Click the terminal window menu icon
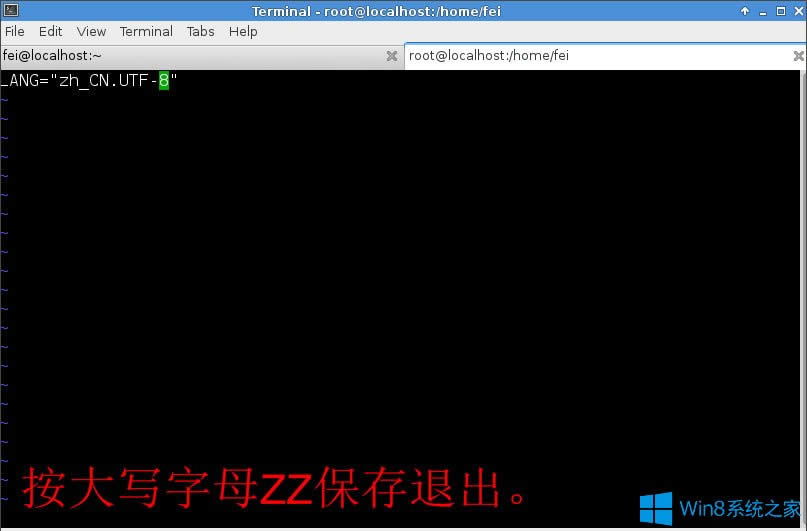 (x=11, y=10)
